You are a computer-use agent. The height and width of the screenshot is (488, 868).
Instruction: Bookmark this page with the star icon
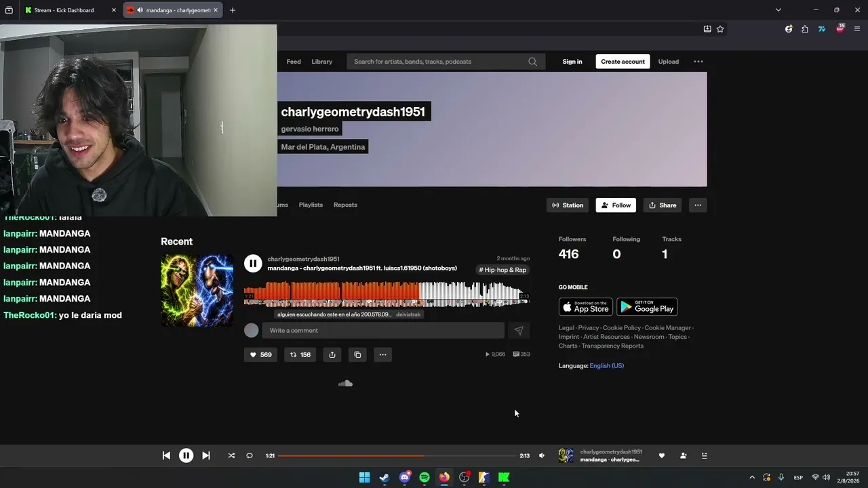click(720, 29)
